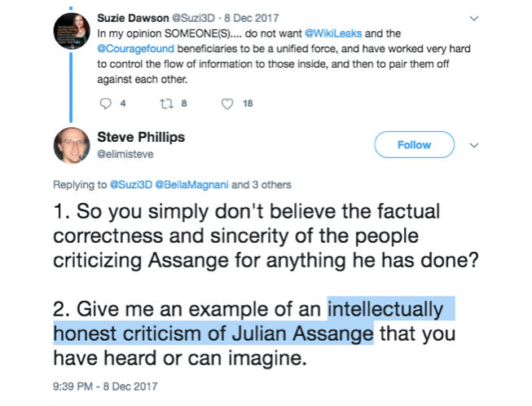Open Suzie Dawson's profile avatar

pos(72,31)
